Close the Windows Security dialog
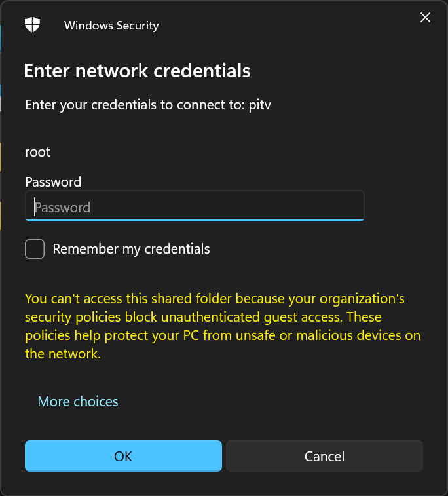Image resolution: width=448 pixels, height=496 pixels. pos(425,18)
